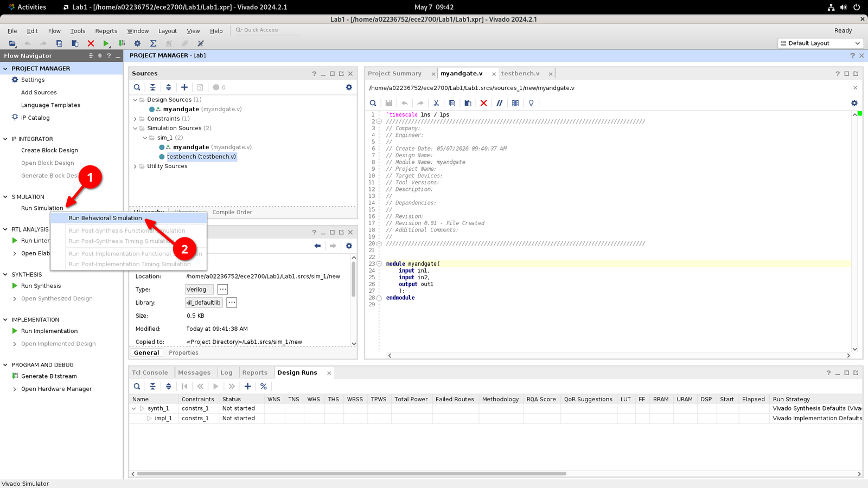Screen dimensions: 868x488
Task: Click the Cut scissors icon in editor toolbar
Action: 436,103
